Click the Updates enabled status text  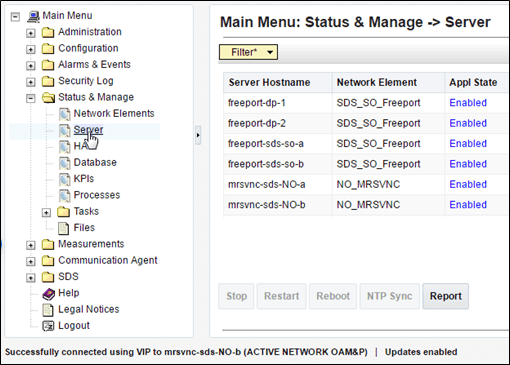[421, 352]
